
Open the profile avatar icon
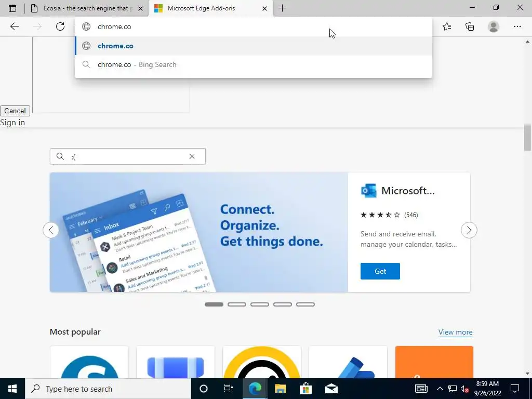(494, 26)
